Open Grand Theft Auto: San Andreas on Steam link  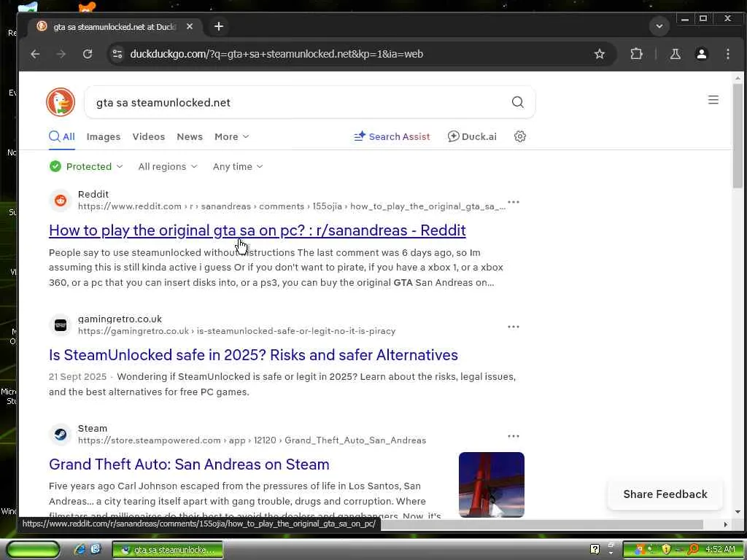click(x=189, y=464)
